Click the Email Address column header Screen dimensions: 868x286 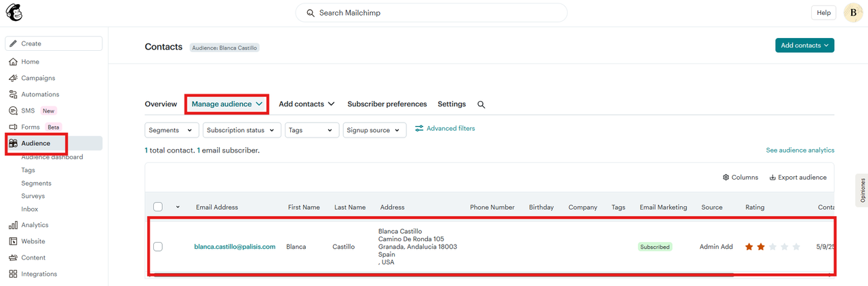217,207
